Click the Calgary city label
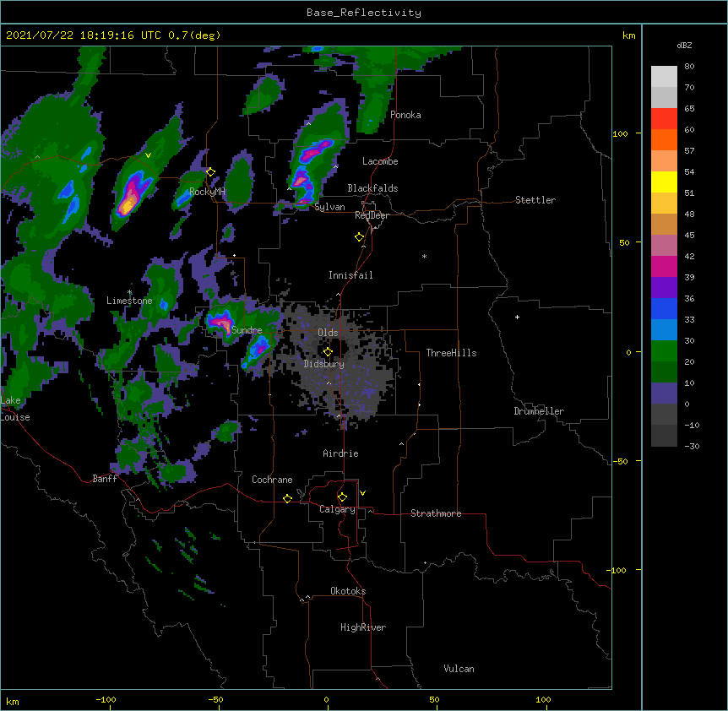The height and width of the screenshot is (711, 728). [337, 509]
